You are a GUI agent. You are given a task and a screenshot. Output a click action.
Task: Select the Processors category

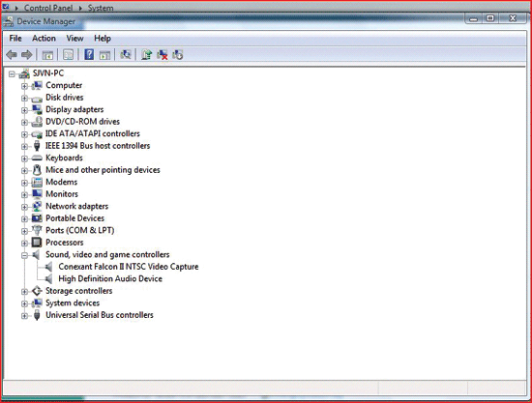coord(65,243)
